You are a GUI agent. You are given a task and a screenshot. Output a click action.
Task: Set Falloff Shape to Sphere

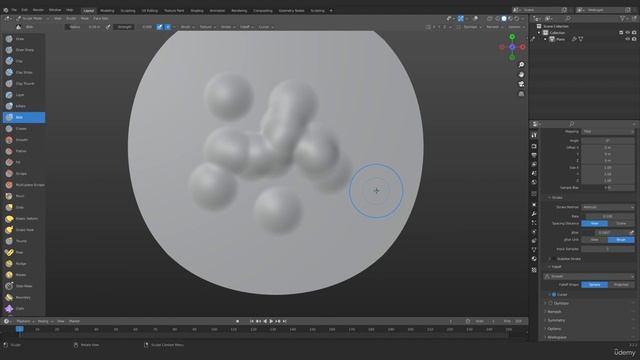pyautogui.click(x=594, y=284)
